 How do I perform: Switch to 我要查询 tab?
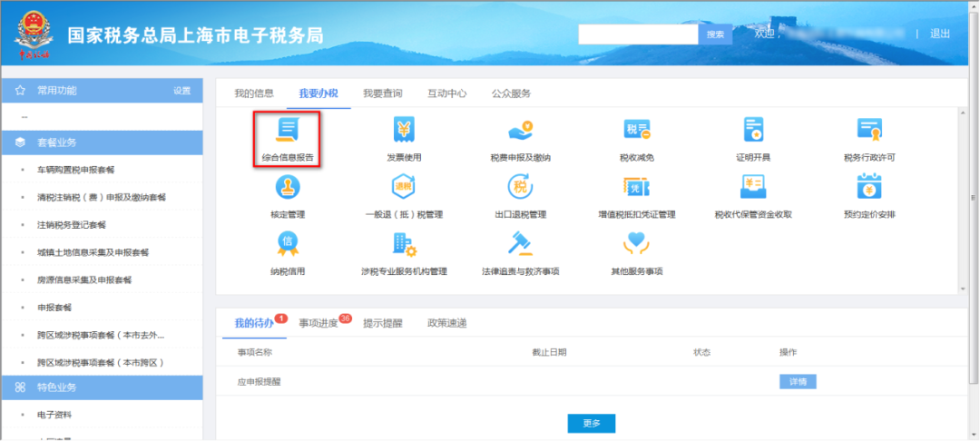[x=383, y=93]
